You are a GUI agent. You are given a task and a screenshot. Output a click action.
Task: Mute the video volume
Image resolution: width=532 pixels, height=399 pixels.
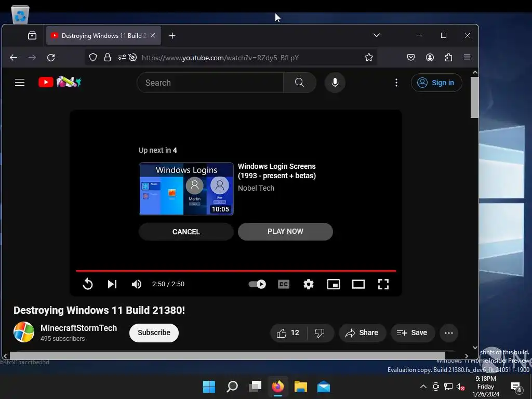point(137,284)
